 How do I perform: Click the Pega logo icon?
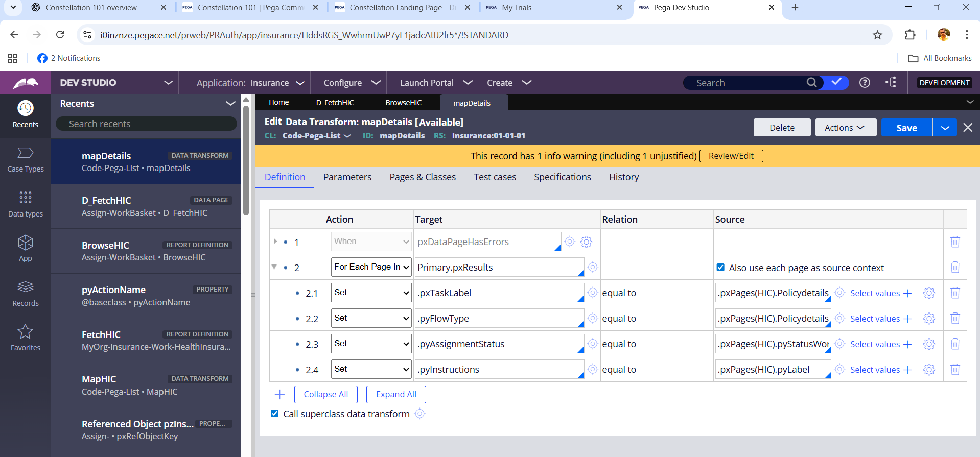pos(26,83)
